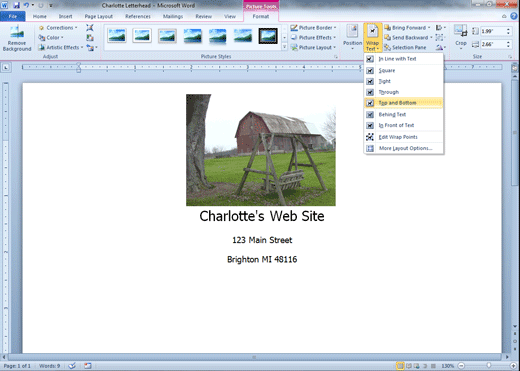Switch to the Page Layout tab
Viewport: 520px width, 371px height.
click(98, 16)
